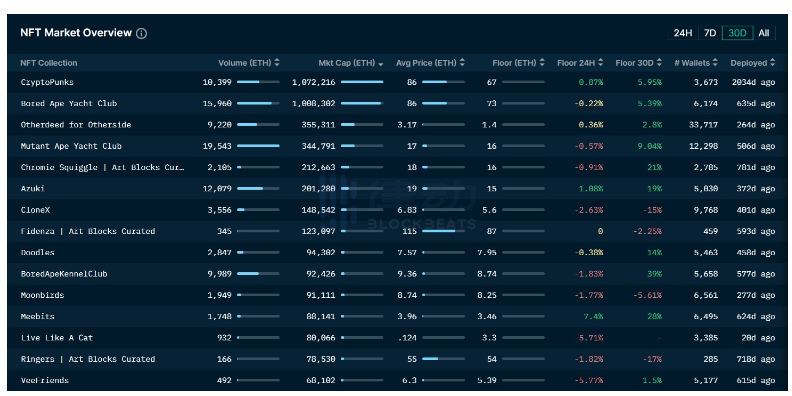Click Mutant Ape Yacht Club volume bar
The width and height of the screenshot is (792, 396).
(x=258, y=146)
